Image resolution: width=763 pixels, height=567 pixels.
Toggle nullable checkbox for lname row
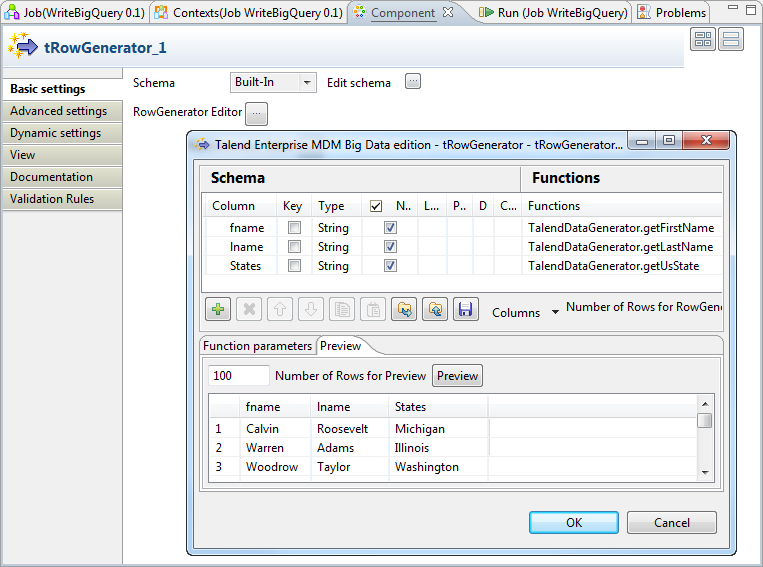(390, 246)
